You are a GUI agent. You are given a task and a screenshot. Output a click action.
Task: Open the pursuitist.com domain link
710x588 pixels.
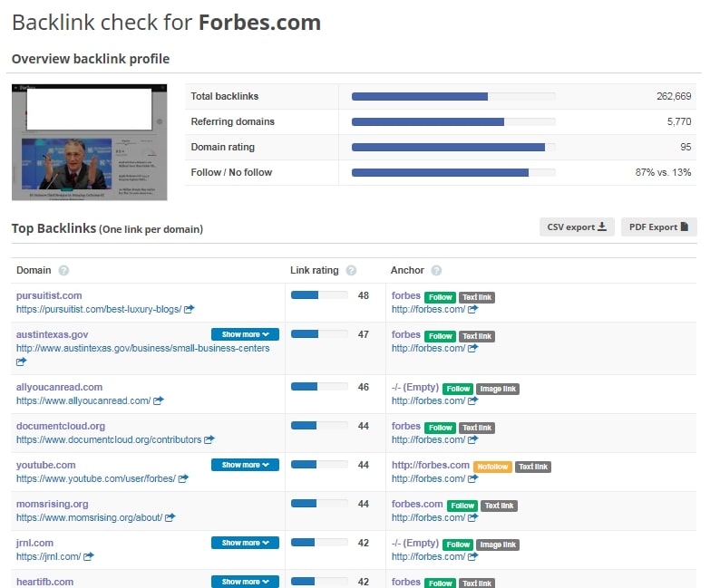(x=49, y=295)
